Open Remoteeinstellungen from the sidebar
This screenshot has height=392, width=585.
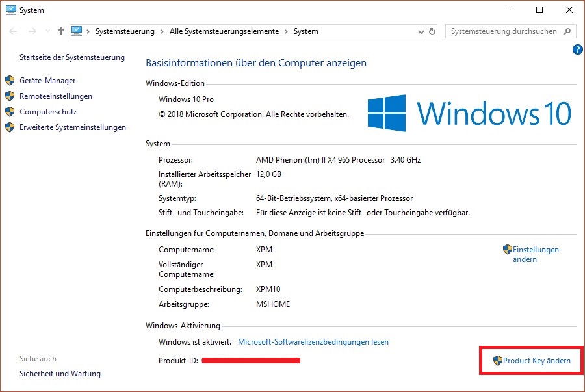tap(56, 96)
